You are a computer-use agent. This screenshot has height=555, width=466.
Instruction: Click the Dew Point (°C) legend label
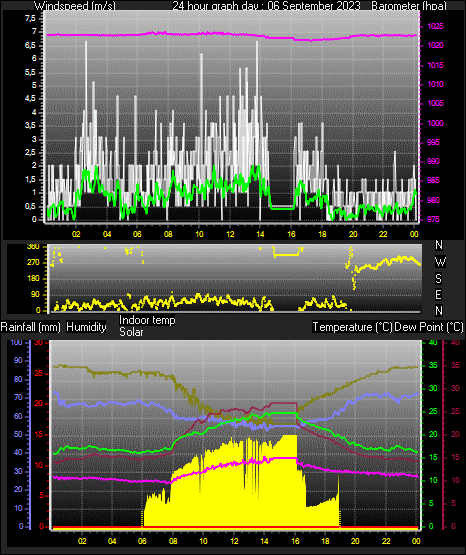point(429,327)
